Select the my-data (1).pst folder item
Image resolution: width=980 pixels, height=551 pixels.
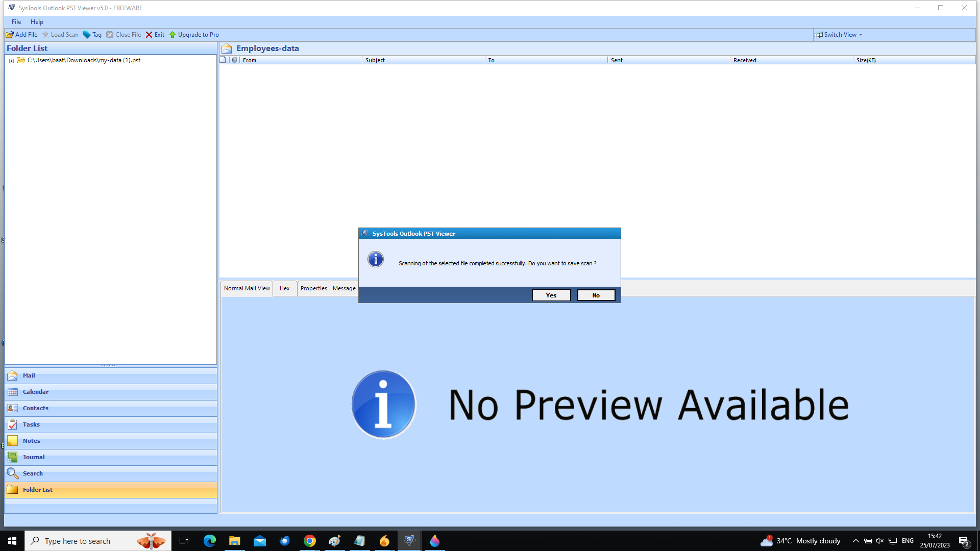(x=84, y=60)
